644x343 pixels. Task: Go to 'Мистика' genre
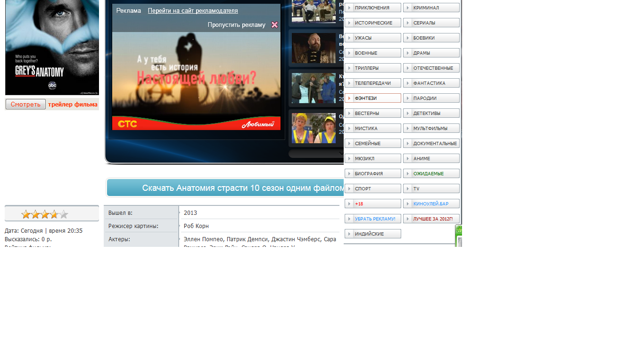(373, 129)
